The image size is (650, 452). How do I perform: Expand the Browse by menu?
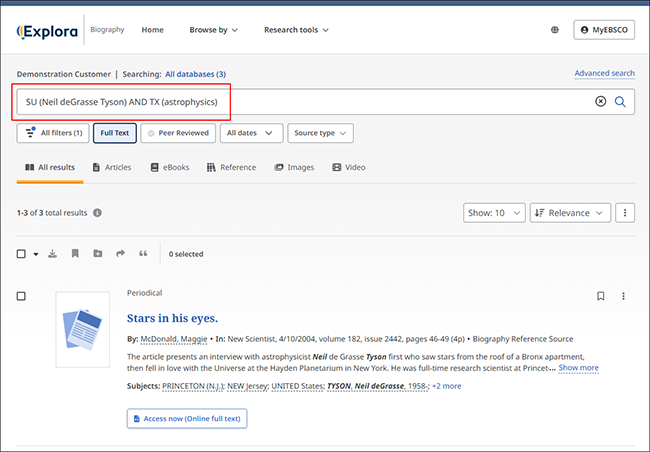(213, 30)
